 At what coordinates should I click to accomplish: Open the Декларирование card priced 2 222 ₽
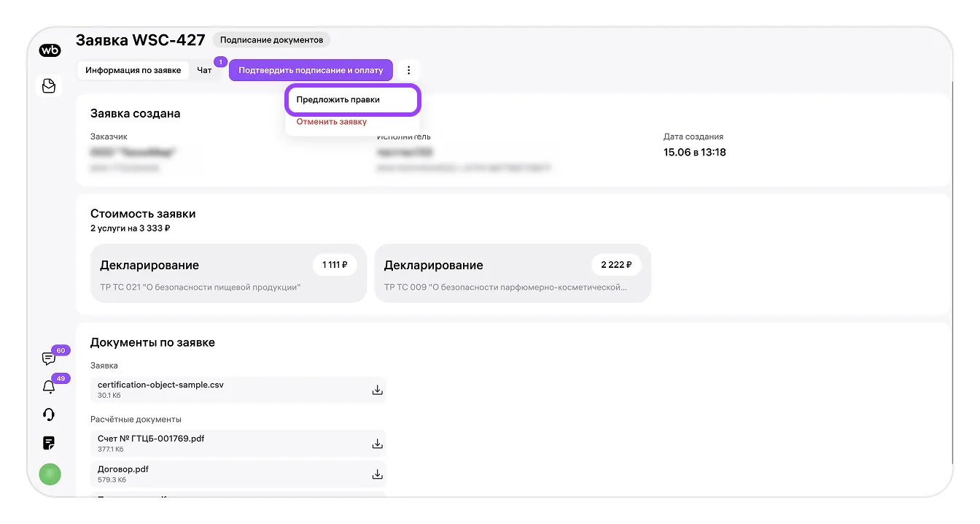coord(513,273)
